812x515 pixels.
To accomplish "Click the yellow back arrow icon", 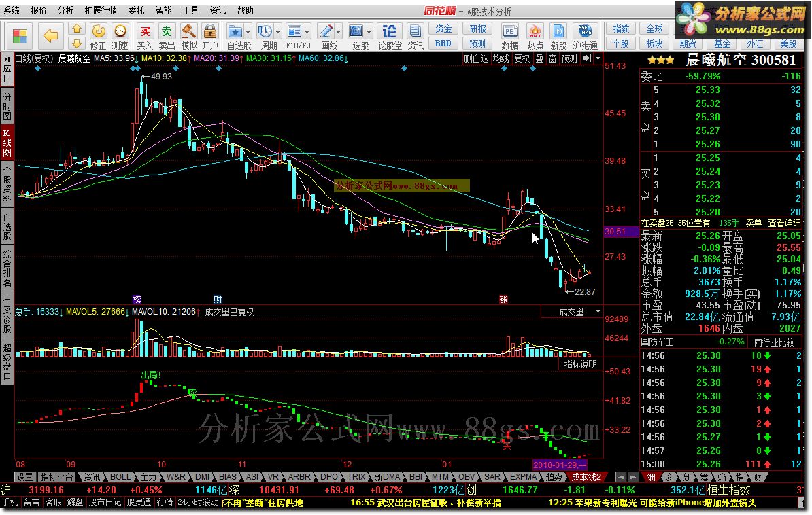I will [x=51, y=36].
